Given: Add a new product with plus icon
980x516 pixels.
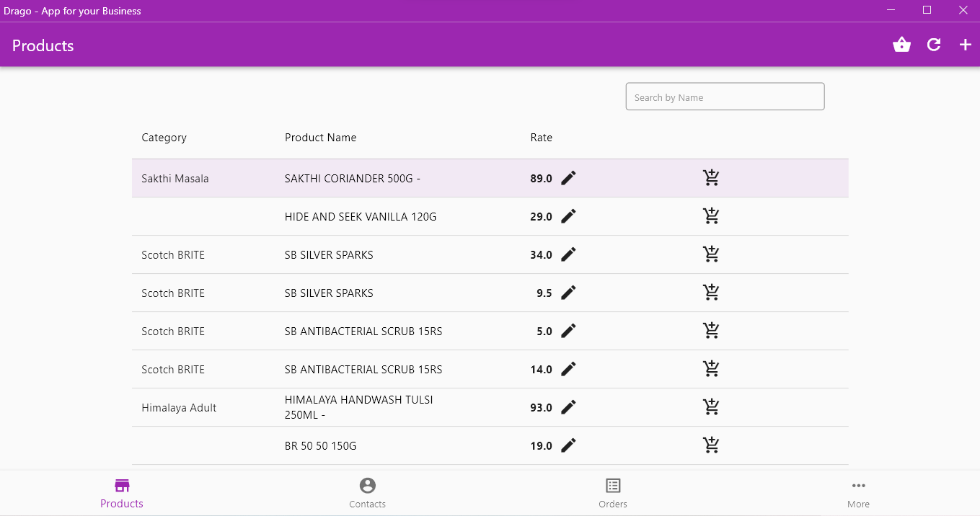Looking at the screenshot, I should (965, 45).
